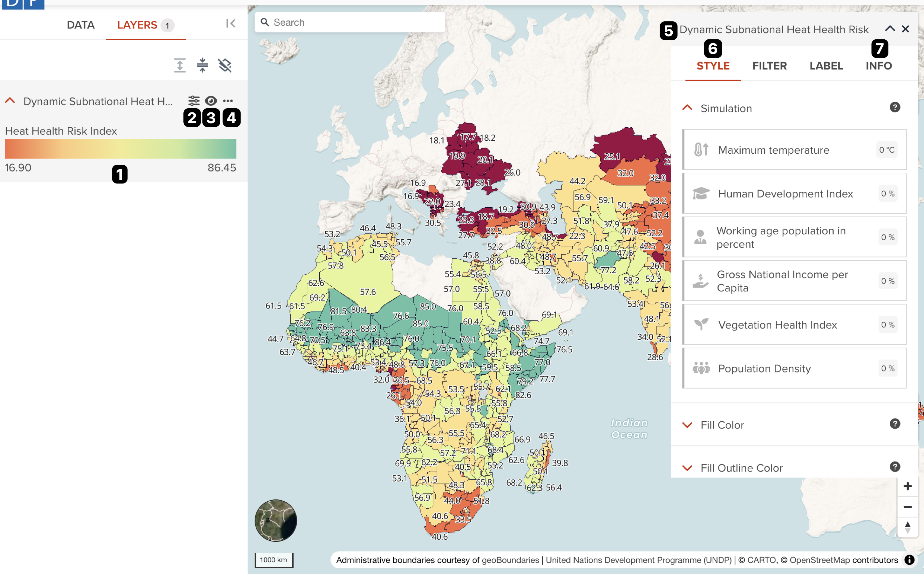The width and height of the screenshot is (924, 574).
Task: Hide the Dynamic Subnational Heat Health Risk layer
Action: tap(211, 101)
